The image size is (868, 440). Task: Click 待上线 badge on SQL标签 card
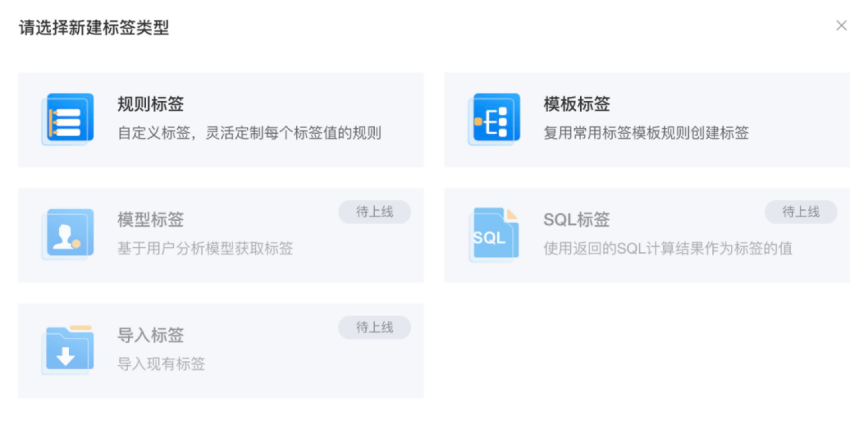801,212
